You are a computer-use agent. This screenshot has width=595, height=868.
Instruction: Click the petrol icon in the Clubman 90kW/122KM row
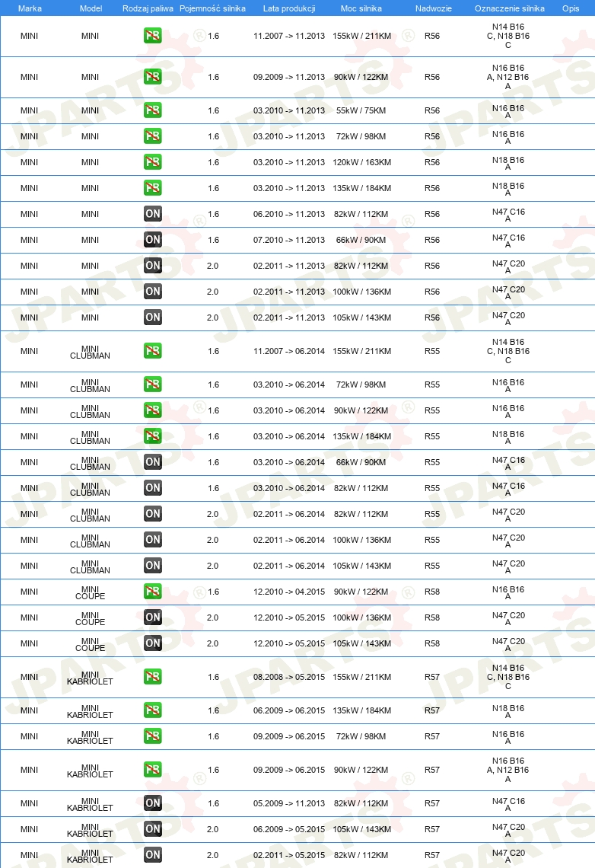click(x=153, y=410)
